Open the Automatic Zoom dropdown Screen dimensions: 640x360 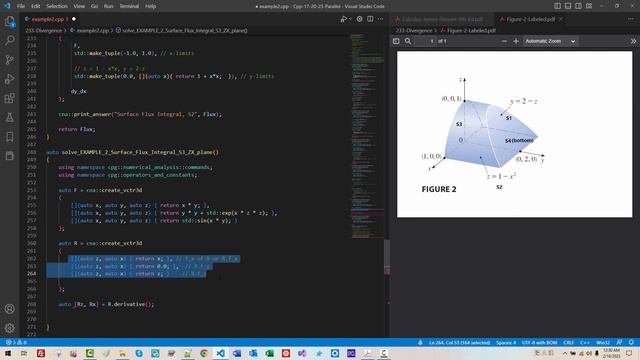pyautogui.click(x=550, y=41)
